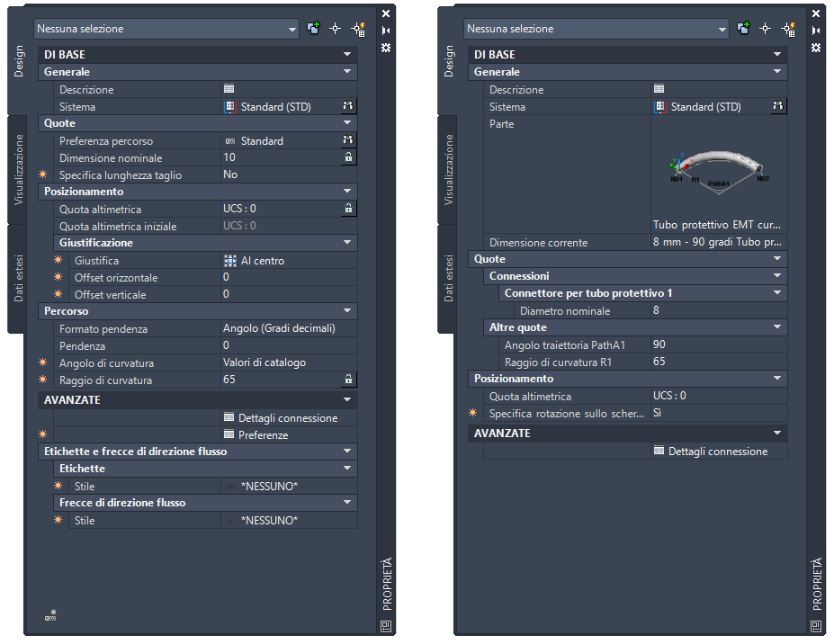Edit Raggio di curvatura value 65 in left palette
Image resolution: width=834 pixels, height=644 pixels.
click(282, 380)
